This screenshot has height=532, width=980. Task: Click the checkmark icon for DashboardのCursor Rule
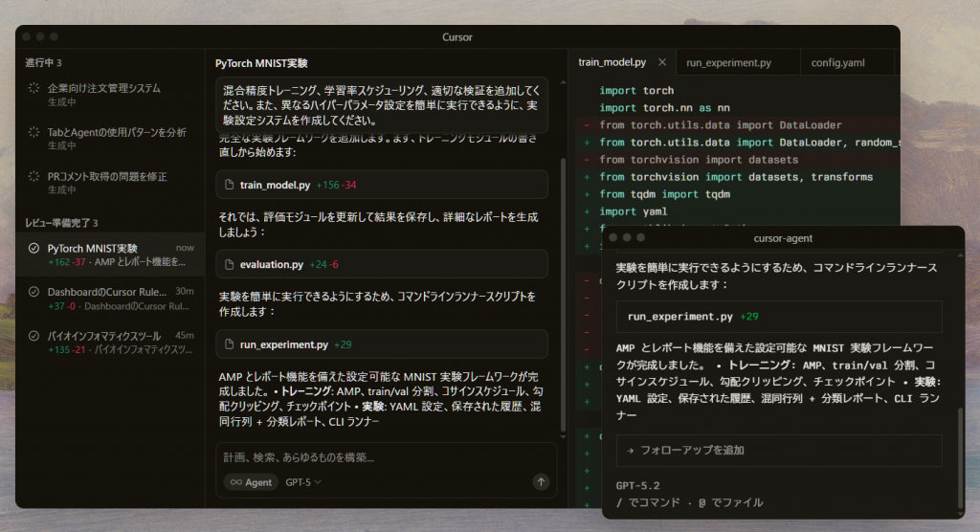pos(33,292)
